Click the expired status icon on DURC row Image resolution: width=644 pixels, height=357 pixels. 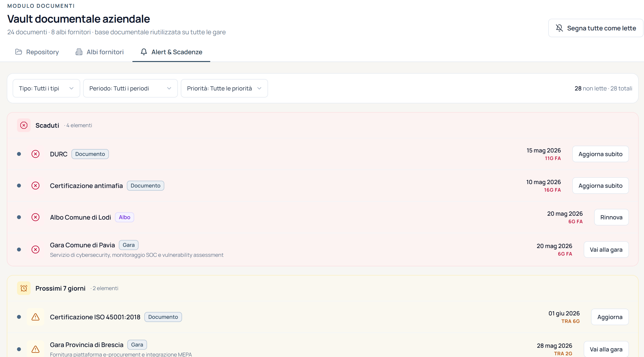point(35,154)
